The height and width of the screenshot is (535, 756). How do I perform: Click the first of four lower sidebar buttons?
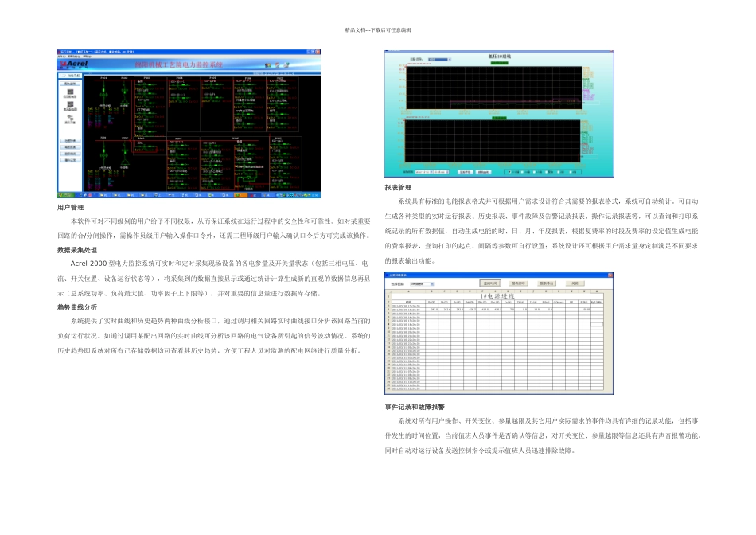coord(70,141)
